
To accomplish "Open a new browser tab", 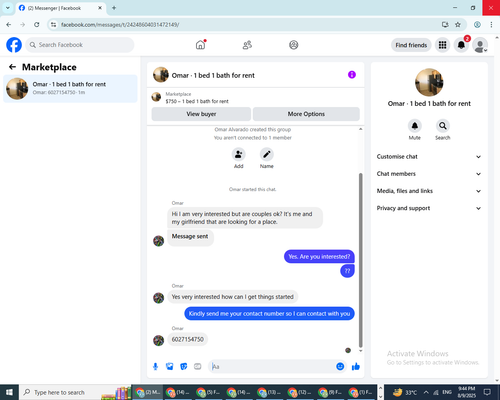I will coord(114,8).
